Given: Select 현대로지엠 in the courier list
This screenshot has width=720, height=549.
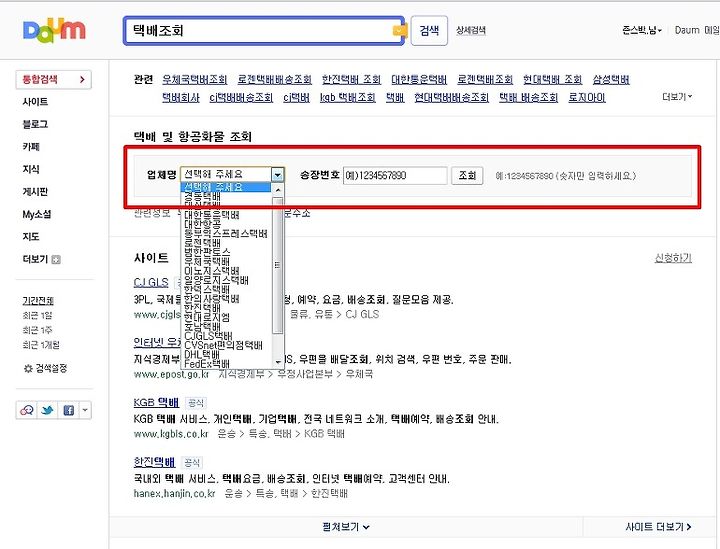Looking at the screenshot, I should click(x=207, y=317).
